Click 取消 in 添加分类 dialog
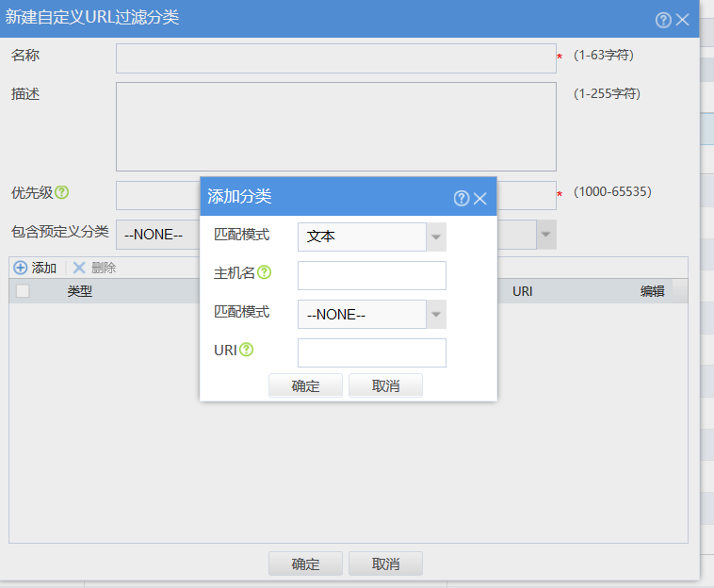This screenshot has width=714, height=588. coord(385,385)
